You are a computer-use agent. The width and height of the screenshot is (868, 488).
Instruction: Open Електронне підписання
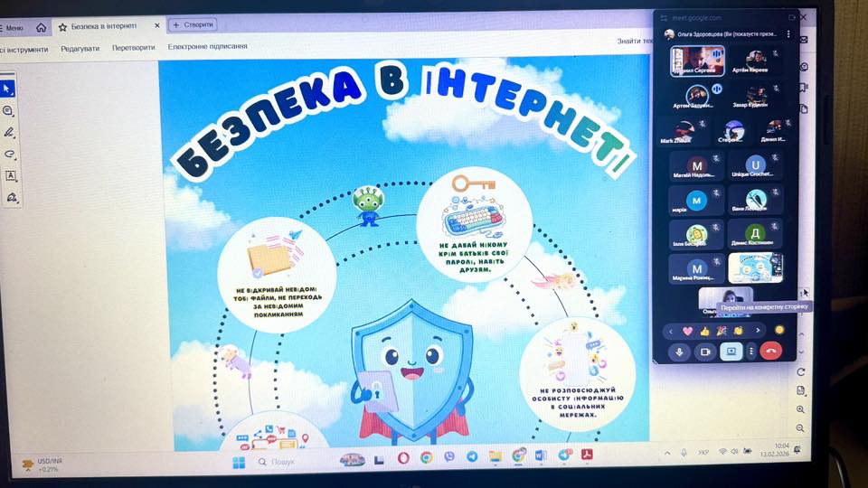(207, 47)
